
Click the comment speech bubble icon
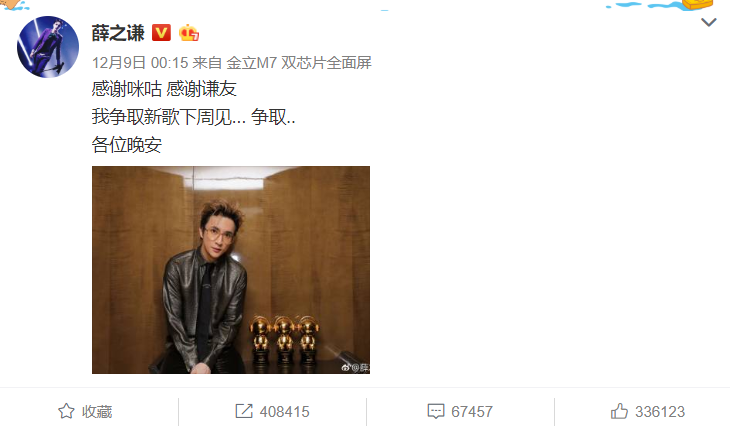pos(436,411)
